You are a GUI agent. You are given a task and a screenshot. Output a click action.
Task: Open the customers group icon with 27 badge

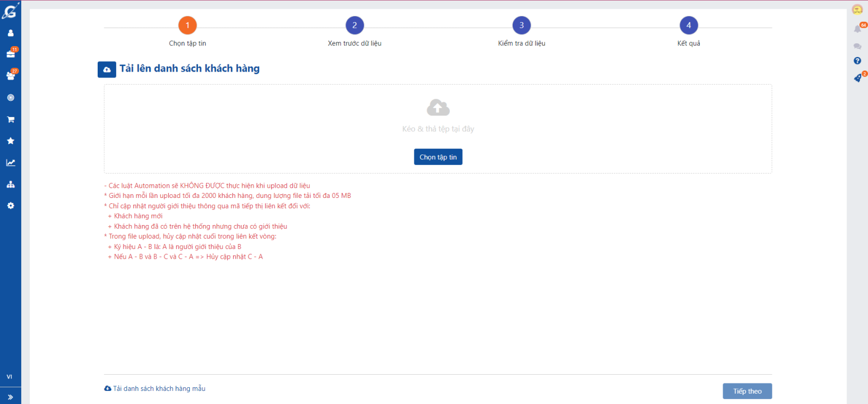tap(10, 76)
